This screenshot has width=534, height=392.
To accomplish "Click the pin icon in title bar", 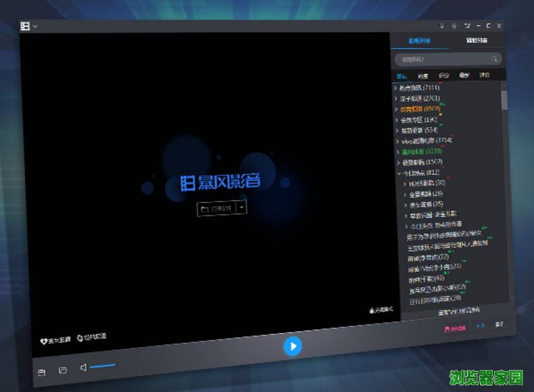I will 454,26.
